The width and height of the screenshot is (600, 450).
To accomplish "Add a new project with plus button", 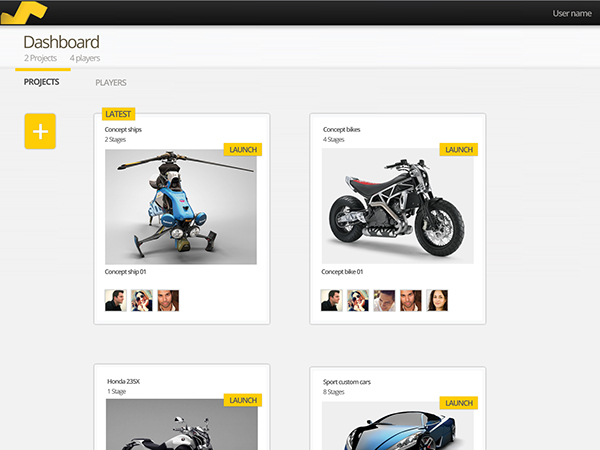I will coord(40,131).
